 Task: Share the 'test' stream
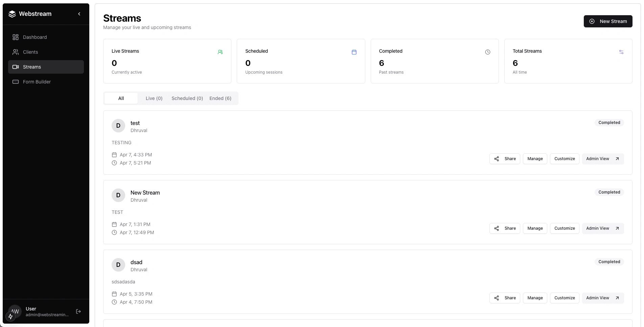(x=505, y=159)
